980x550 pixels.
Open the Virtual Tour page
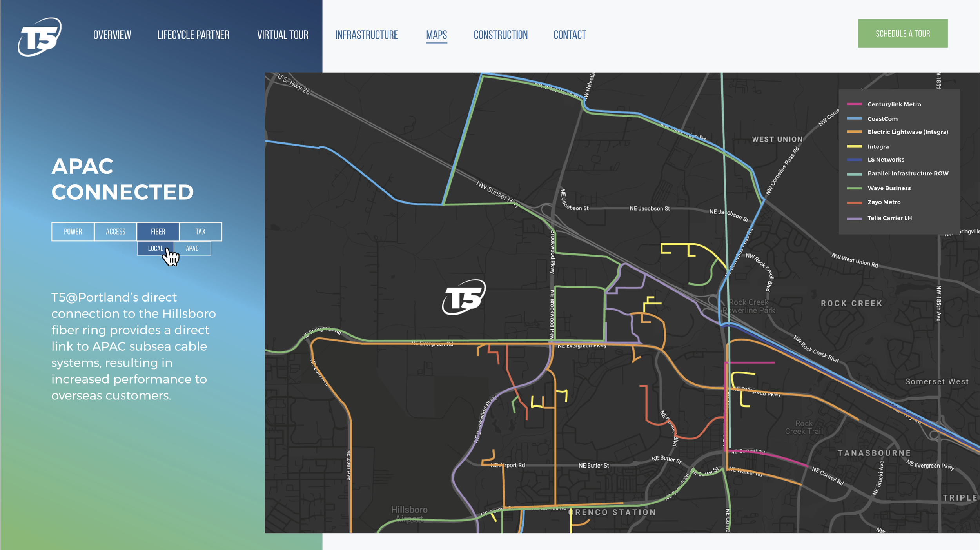(x=283, y=35)
